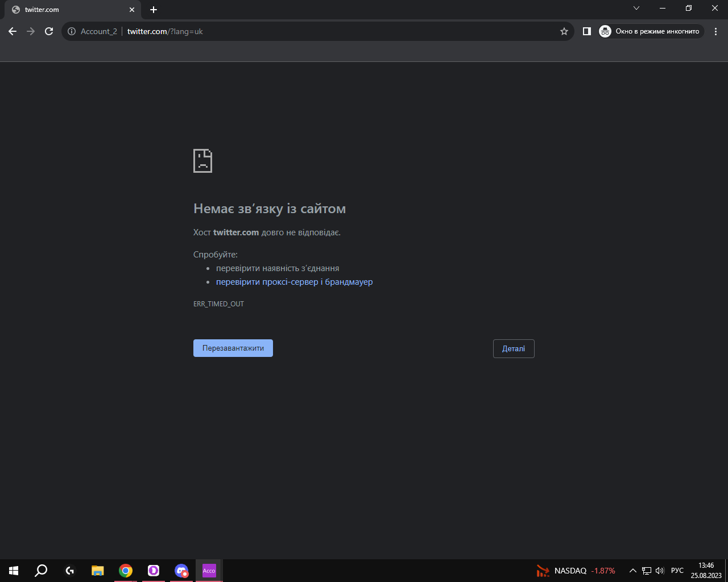Follow the перевірити проксі-сервер і брандмауер link
The image size is (728, 582).
point(295,282)
